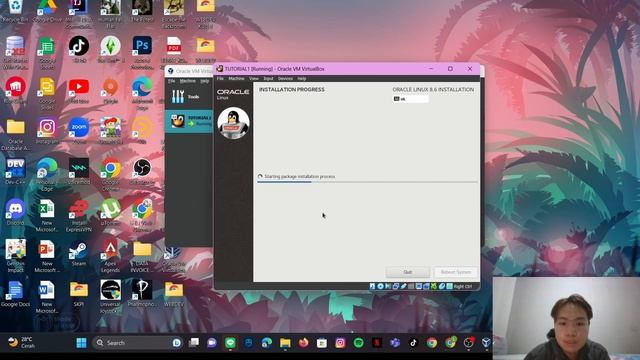
Task: Click the Right Ctrl host key indicator
Action: (463, 287)
